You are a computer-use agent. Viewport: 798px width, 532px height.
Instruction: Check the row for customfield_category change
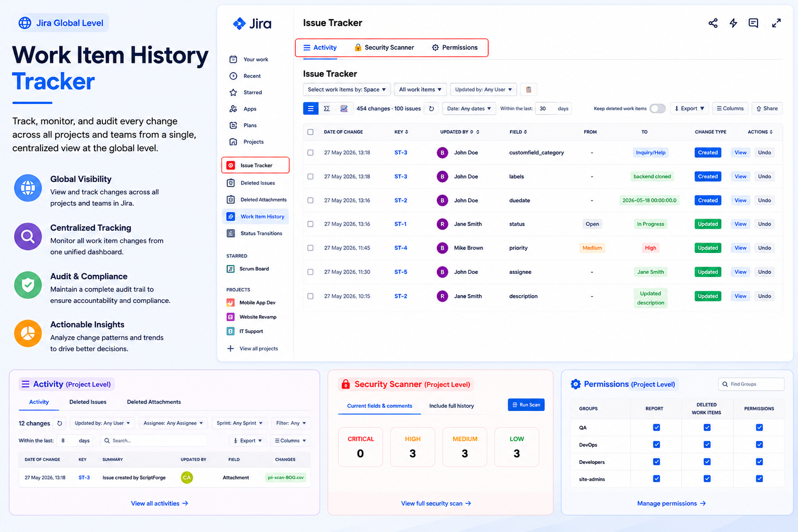[x=310, y=153]
